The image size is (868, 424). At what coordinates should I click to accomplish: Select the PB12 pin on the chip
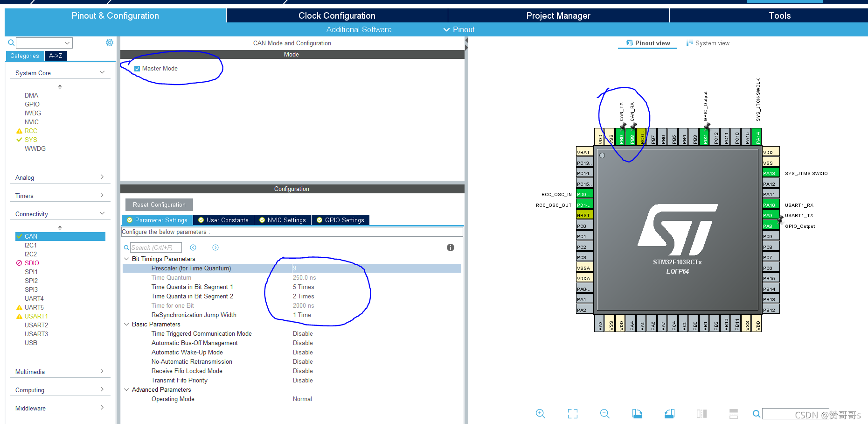pyautogui.click(x=771, y=310)
